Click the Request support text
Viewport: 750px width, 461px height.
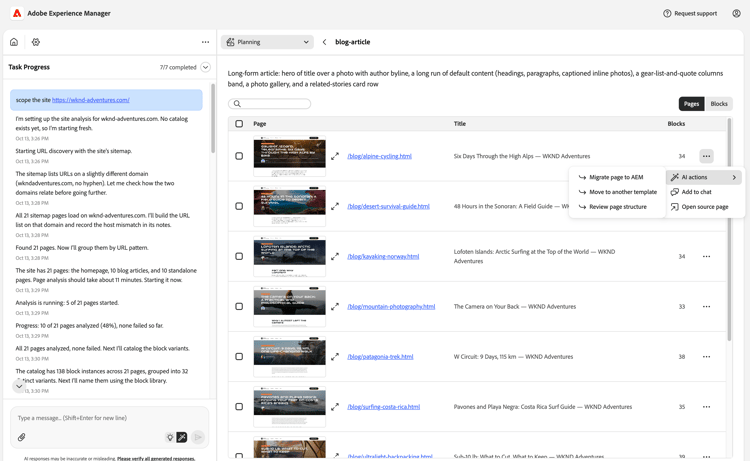pos(695,13)
